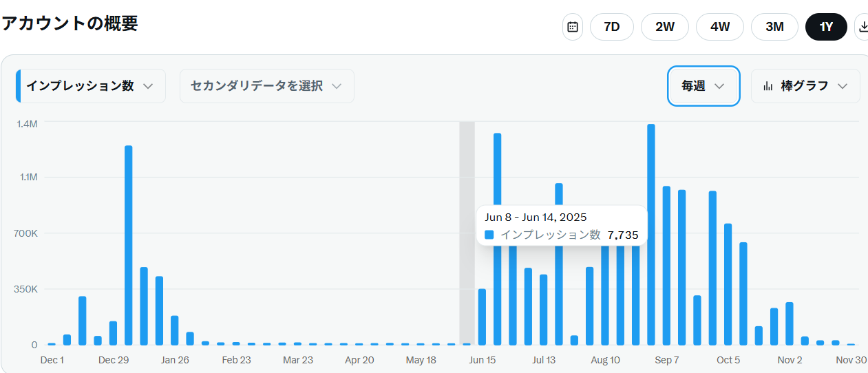
Task: Open the インプレッション数 metric dropdown
Action: [90, 86]
